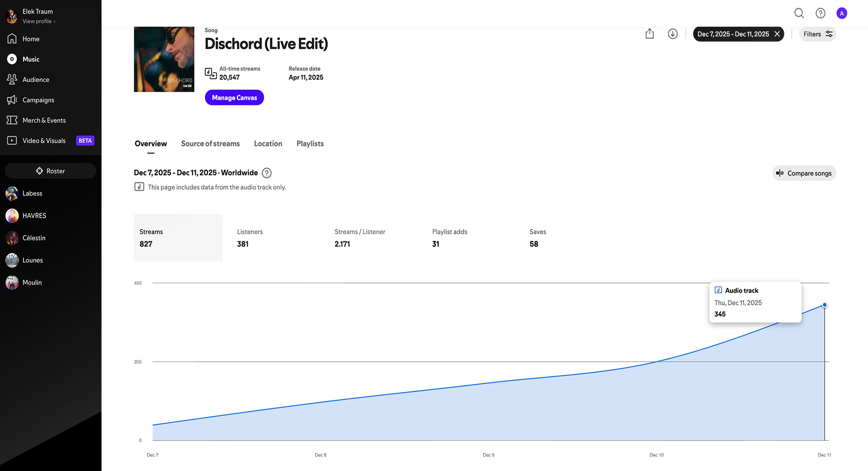
Task: Open the search icon in top bar
Action: click(799, 13)
